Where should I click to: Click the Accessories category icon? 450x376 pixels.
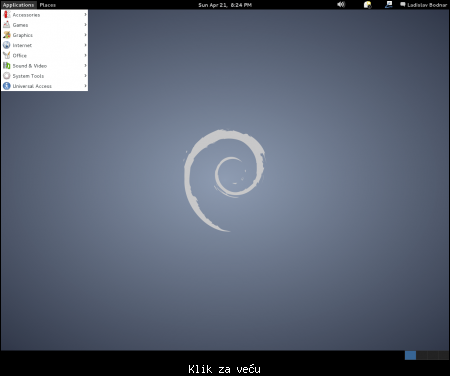[x=7, y=15]
